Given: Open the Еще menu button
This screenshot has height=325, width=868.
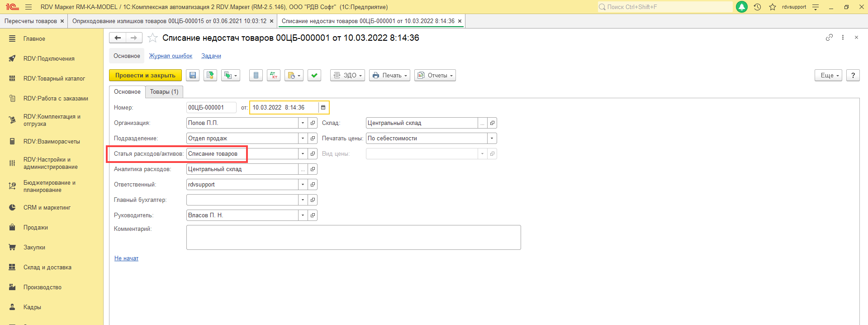Looking at the screenshot, I should pyautogui.click(x=829, y=76).
